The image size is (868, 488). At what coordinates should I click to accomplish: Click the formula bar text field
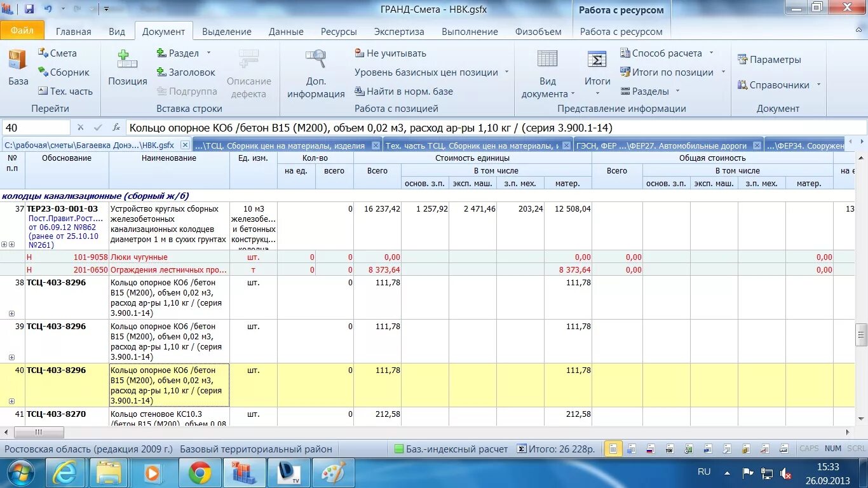pos(496,128)
